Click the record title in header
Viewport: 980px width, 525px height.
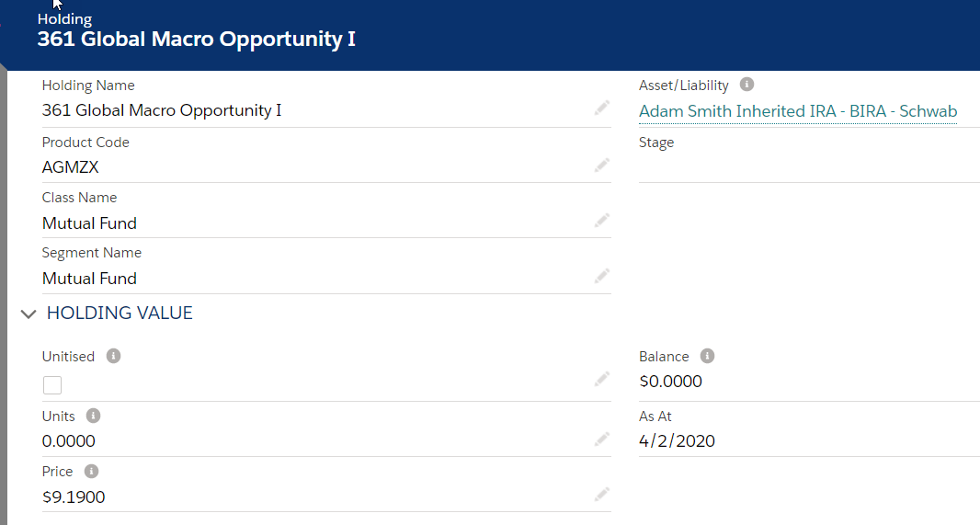coord(196,39)
